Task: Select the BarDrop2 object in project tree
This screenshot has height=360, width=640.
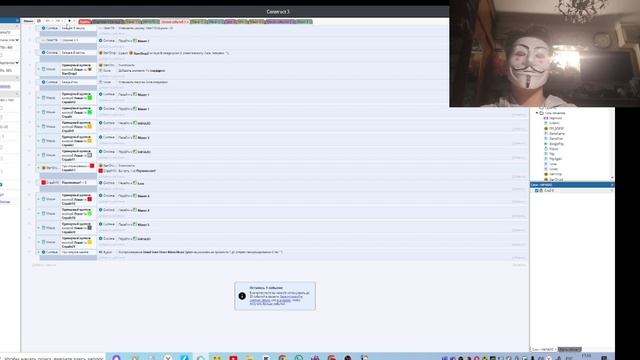Action: [x=556, y=179]
